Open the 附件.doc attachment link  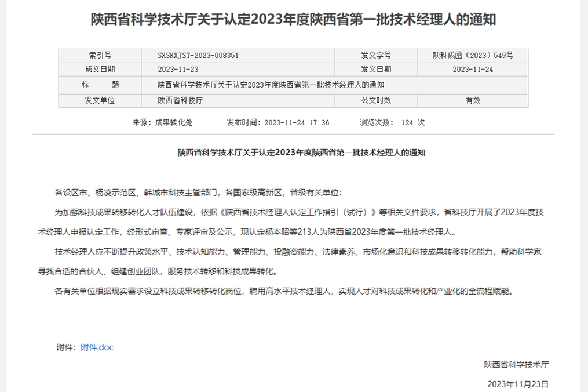point(97,347)
